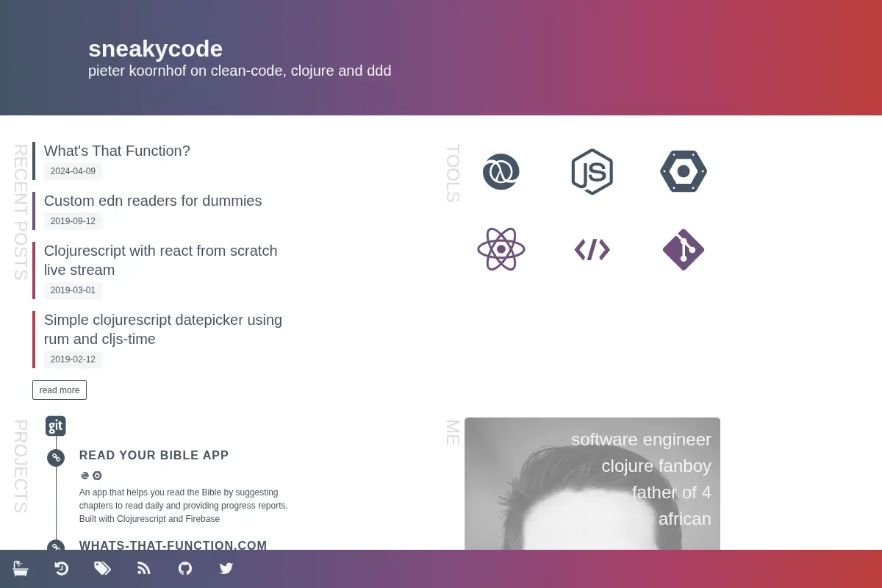882x588 pixels.
Task: Click the "software engineer" text on the photo
Action: click(x=641, y=440)
